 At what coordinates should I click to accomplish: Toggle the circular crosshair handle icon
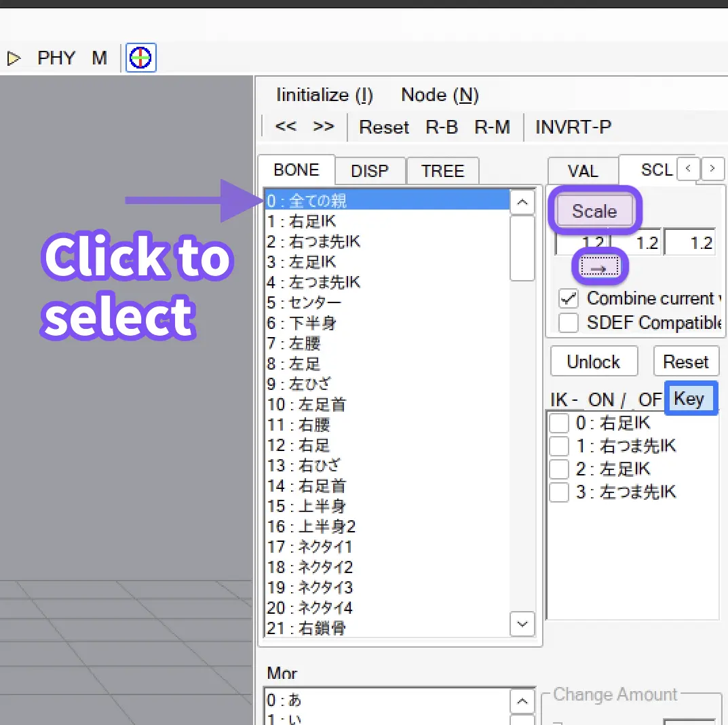pos(140,58)
